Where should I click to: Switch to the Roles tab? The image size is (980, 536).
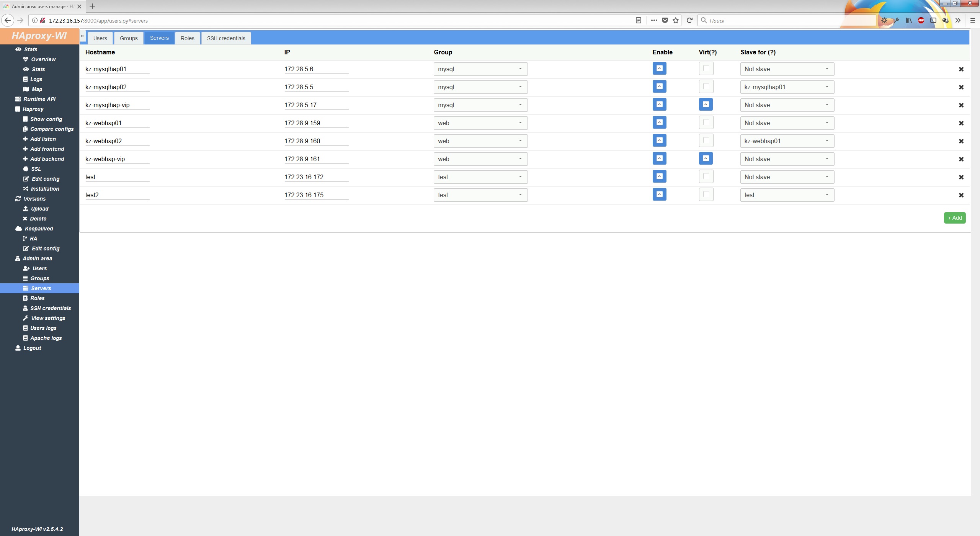187,38
